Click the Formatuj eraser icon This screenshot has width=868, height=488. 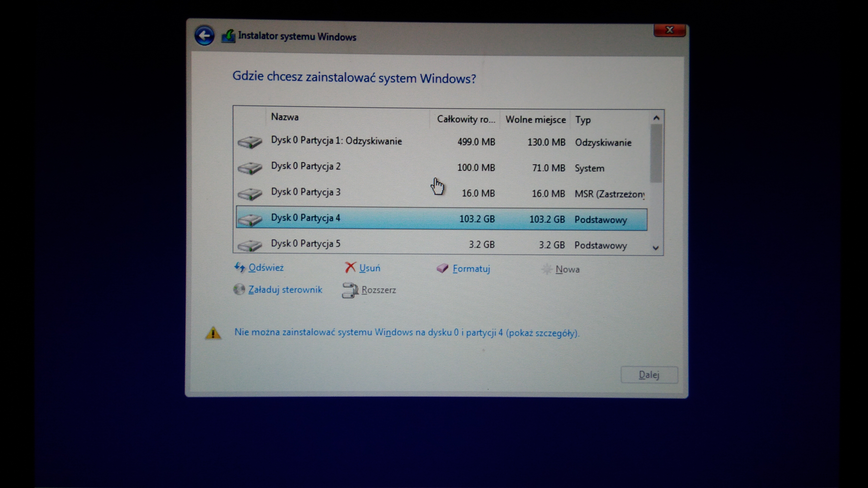click(x=442, y=268)
